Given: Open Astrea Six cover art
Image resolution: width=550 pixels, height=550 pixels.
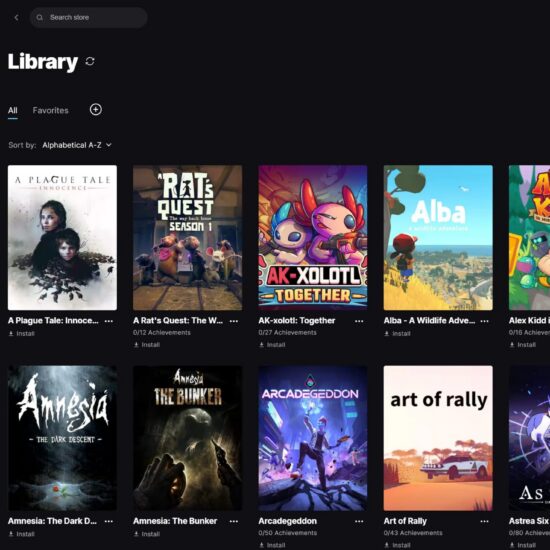Looking at the screenshot, I should (529, 438).
